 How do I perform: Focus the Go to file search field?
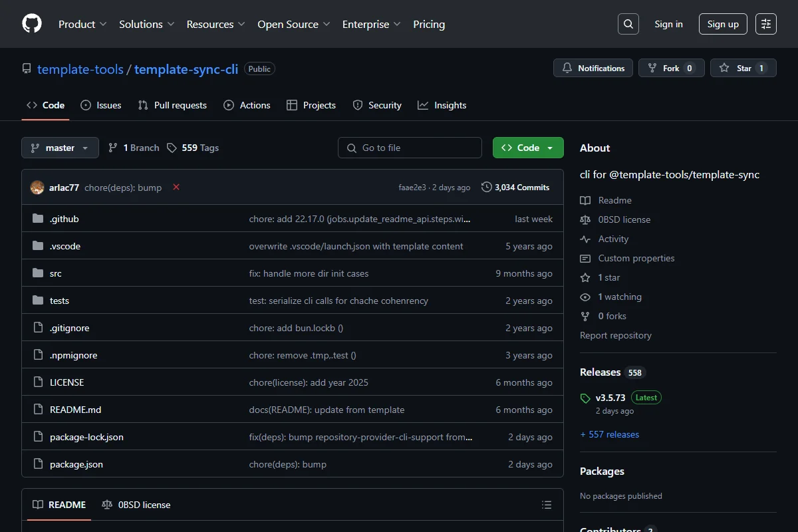[x=410, y=148]
